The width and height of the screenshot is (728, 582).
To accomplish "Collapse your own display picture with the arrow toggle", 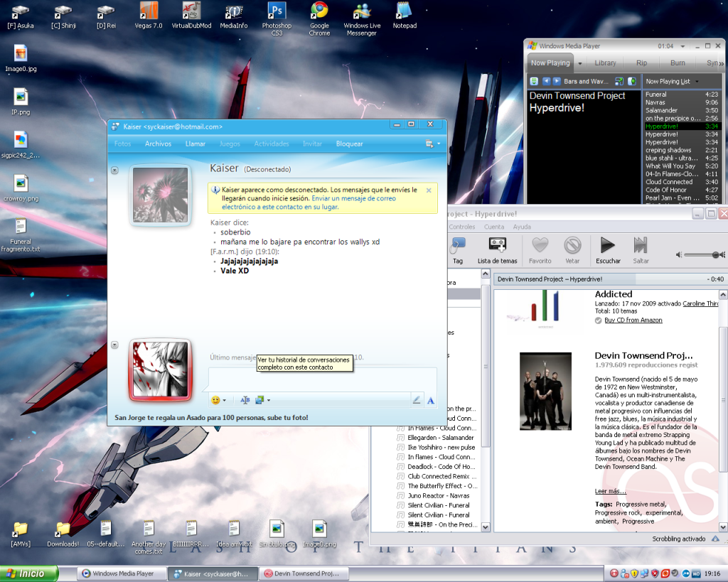I will click(114, 345).
